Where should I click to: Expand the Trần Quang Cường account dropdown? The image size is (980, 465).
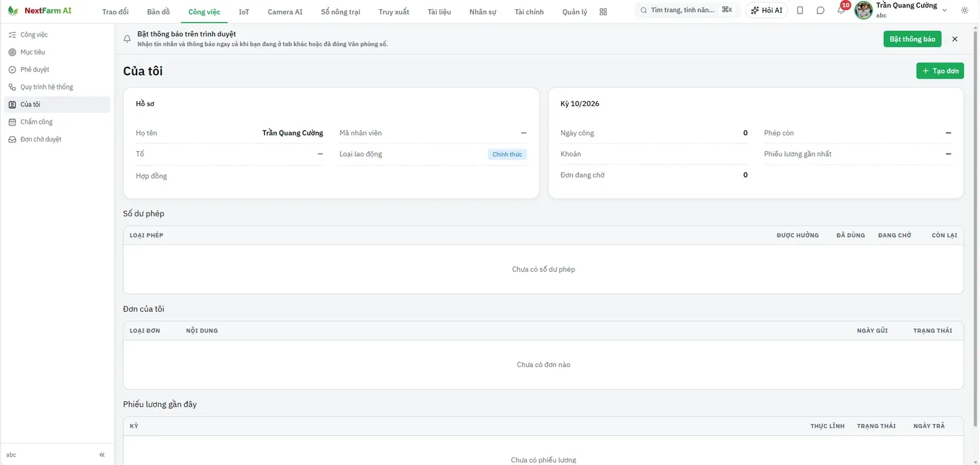pyautogui.click(x=944, y=10)
